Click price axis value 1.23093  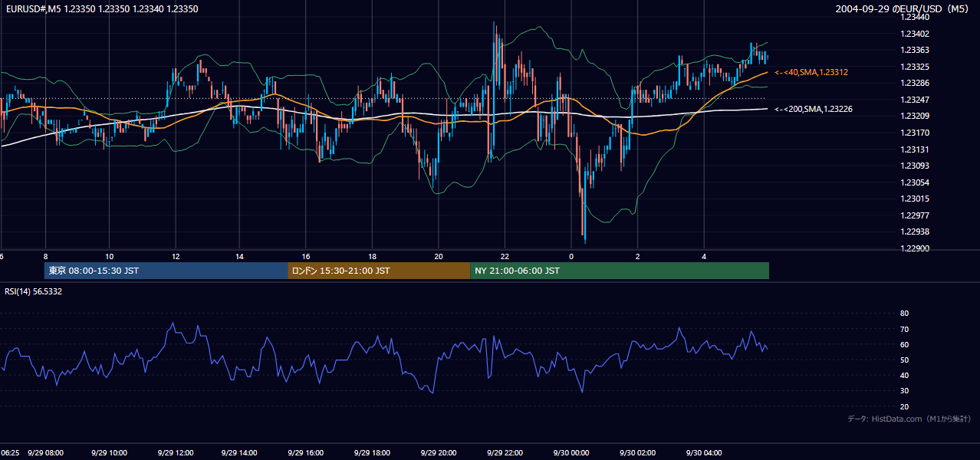coord(915,166)
